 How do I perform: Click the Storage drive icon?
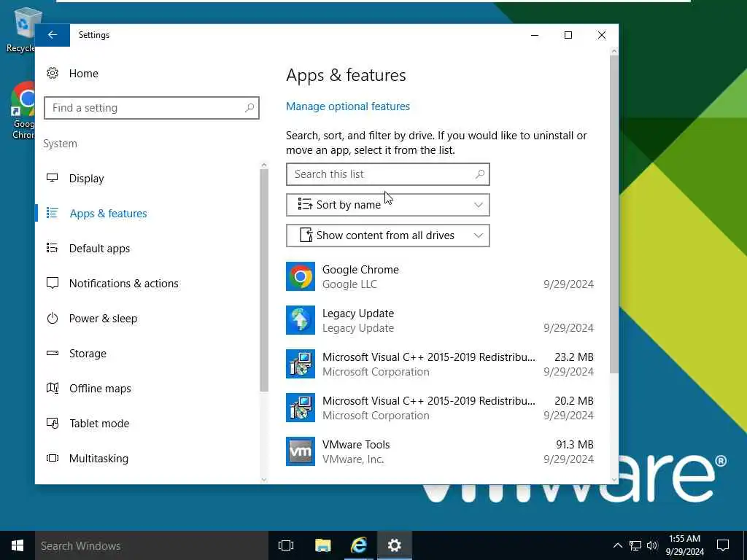pyautogui.click(x=53, y=353)
